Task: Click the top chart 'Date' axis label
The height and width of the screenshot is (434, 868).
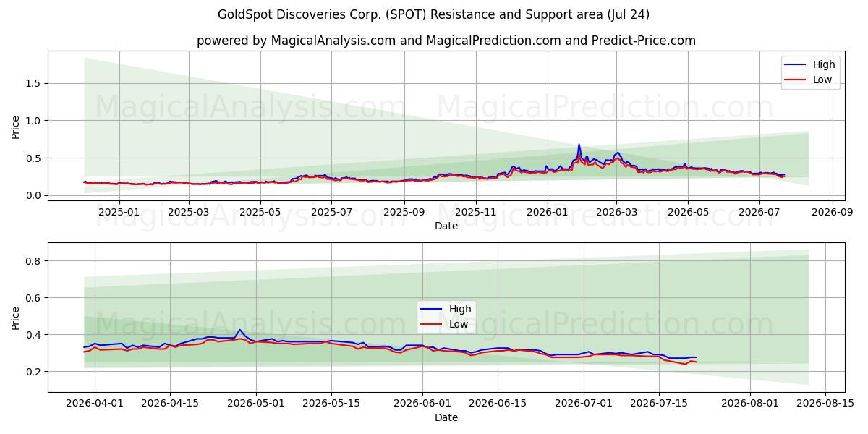Action: [x=446, y=226]
